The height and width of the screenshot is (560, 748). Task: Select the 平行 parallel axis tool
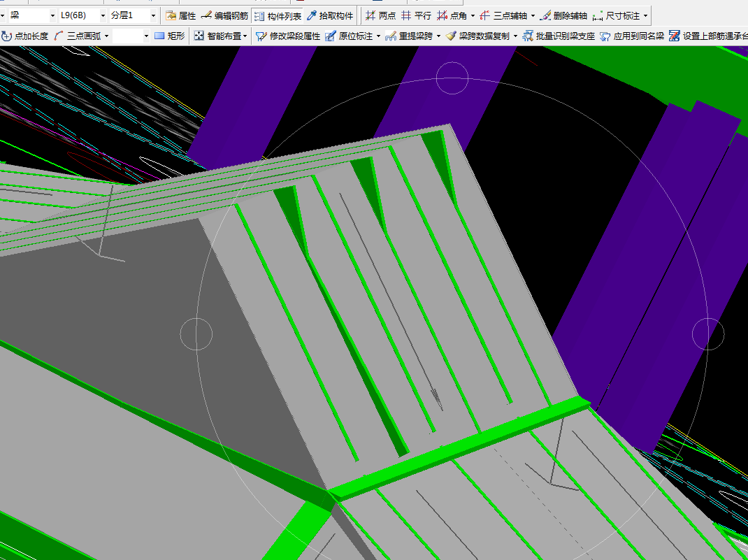tap(416, 16)
